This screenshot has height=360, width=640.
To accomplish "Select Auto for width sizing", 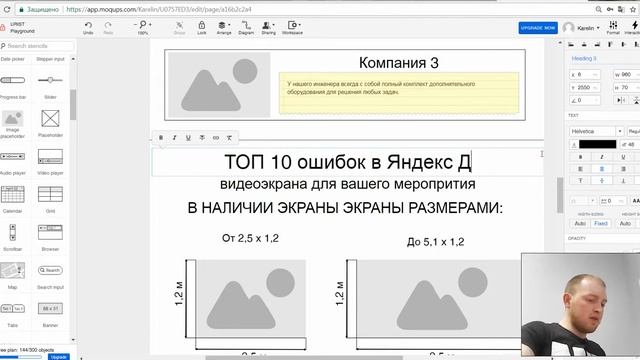I will coord(580,224).
